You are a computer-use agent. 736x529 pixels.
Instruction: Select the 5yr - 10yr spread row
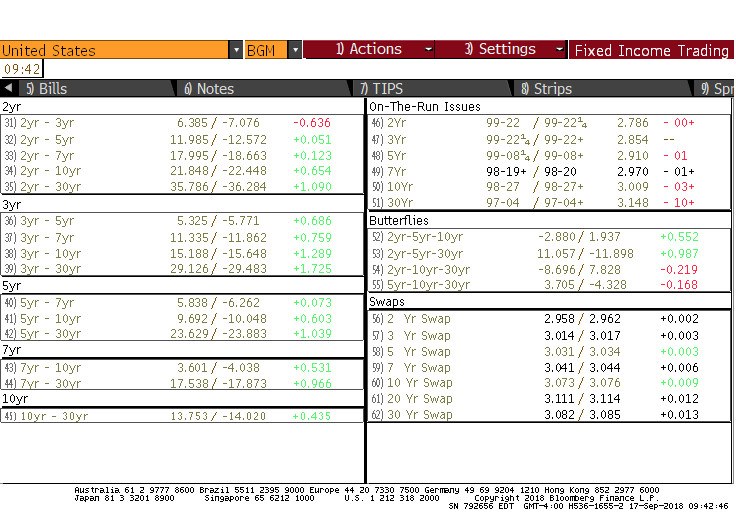[x=182, y=319]
